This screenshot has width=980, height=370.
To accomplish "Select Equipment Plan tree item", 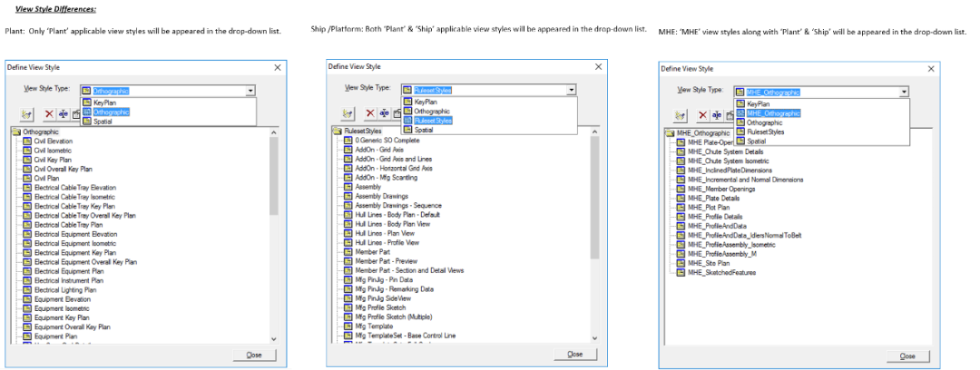I will pyautogui.click(x=55, y=336).
